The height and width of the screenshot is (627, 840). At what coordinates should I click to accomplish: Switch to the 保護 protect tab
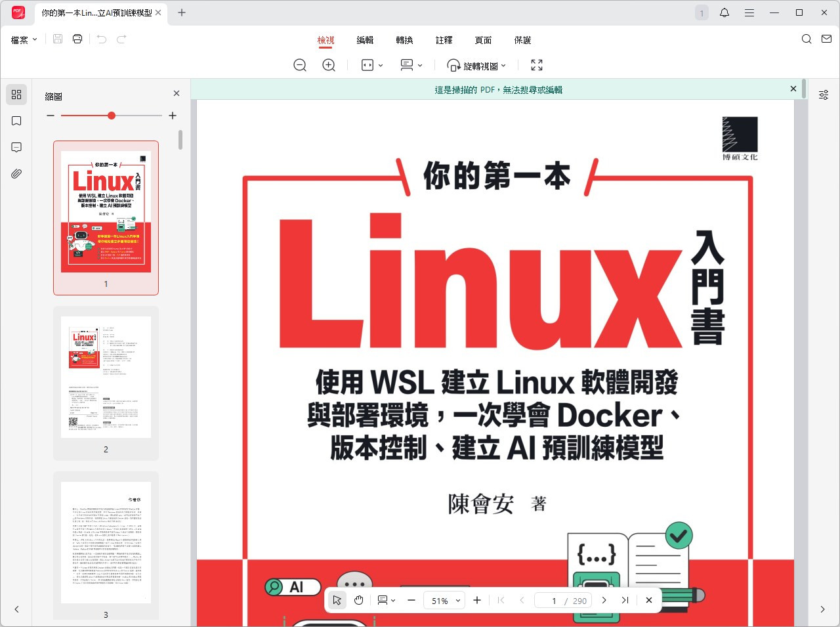tap(522, 40)
